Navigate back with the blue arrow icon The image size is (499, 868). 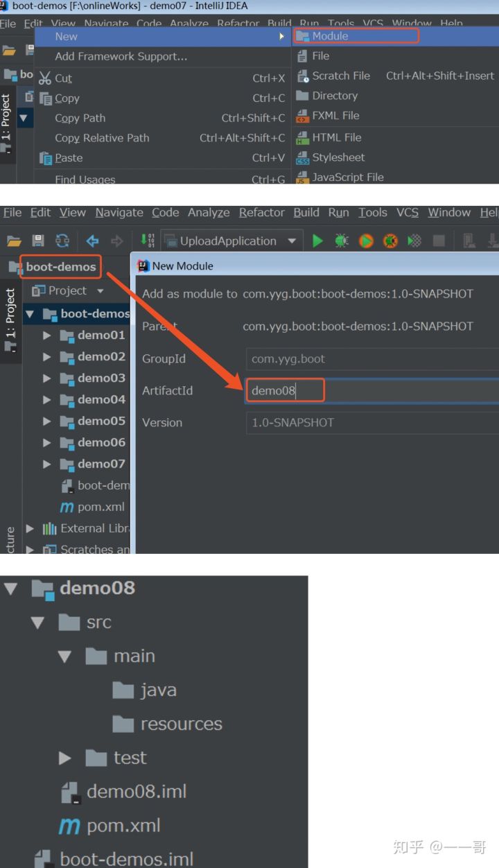coord(92,241)
